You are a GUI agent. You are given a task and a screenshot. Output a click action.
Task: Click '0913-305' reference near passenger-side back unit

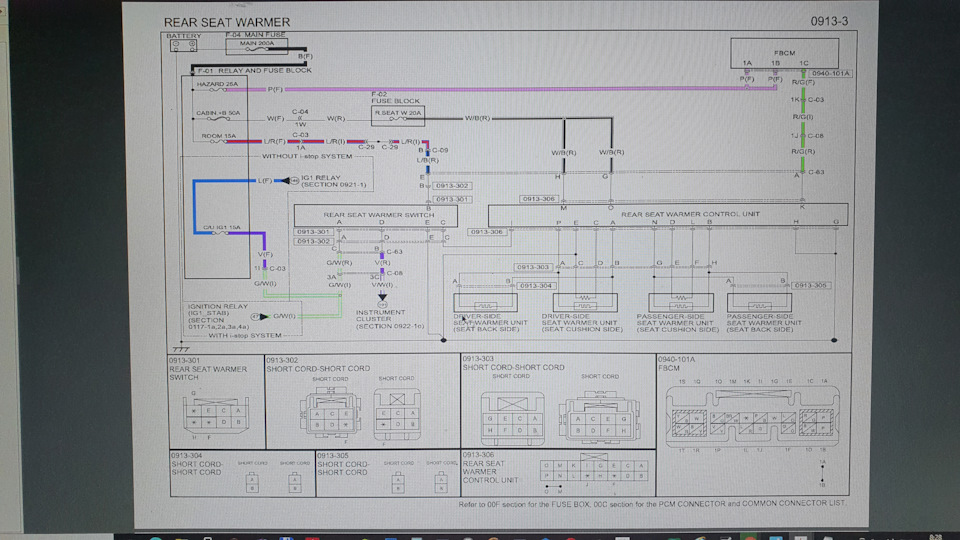811,285
